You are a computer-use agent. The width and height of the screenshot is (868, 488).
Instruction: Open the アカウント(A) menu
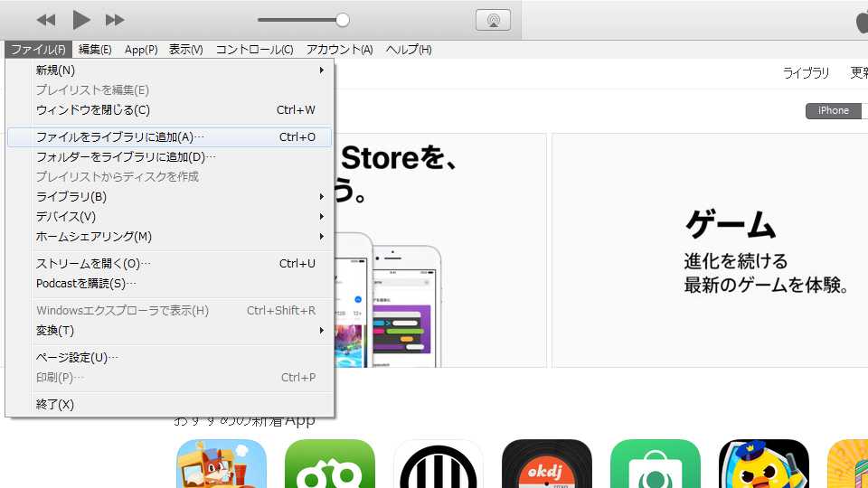[x=340, y=49]
